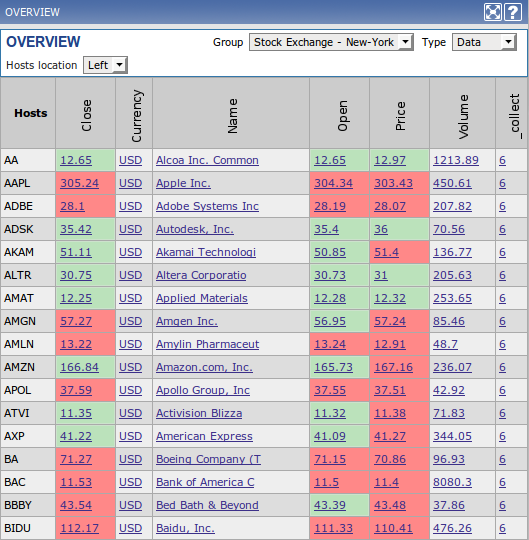
Task: Open the Apple Inc. link
Action: point(183,183)
